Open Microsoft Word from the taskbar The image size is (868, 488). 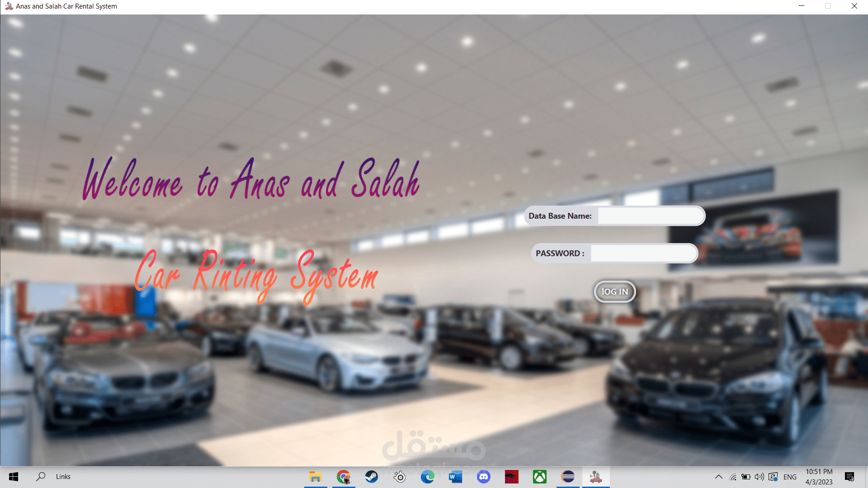[456, 477]
